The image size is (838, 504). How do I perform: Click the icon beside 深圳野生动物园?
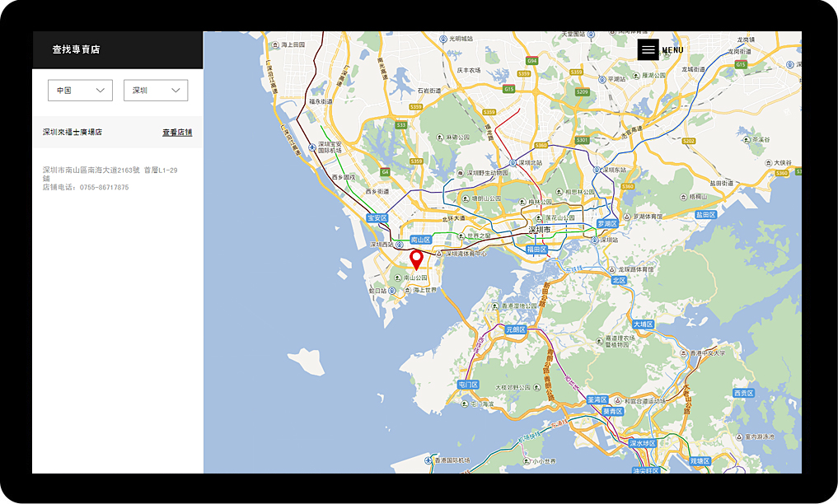coord(461,173)
